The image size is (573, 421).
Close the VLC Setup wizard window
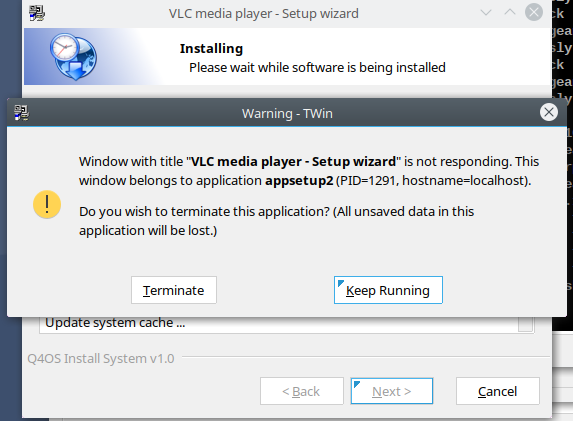pyautogui.click(x=534, y=12)
